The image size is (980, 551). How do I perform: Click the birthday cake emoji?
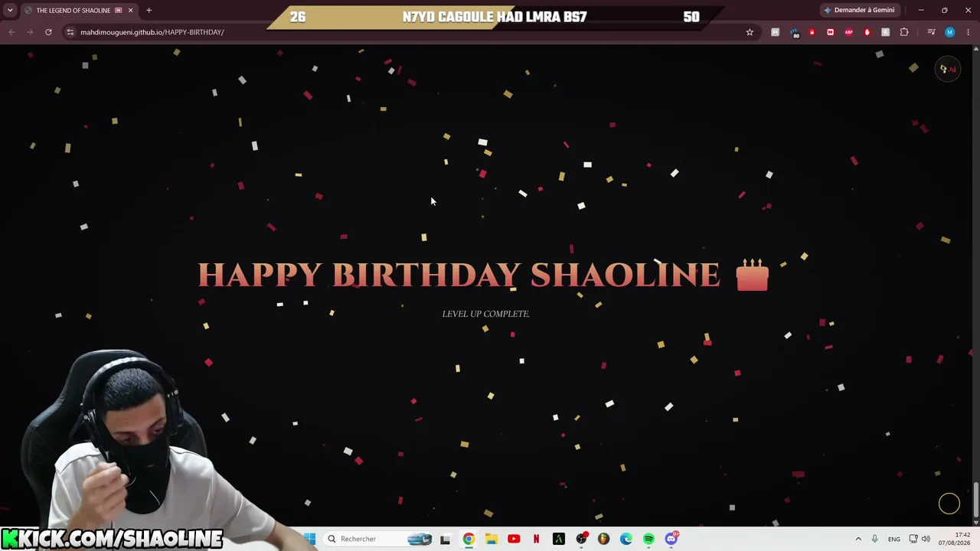(x=752, y=275)
